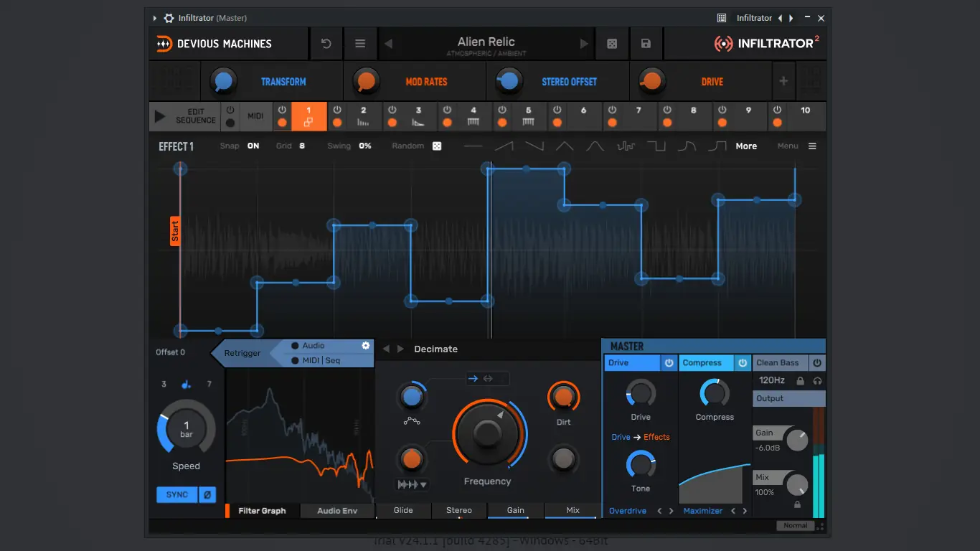Screen dimensions: 980x551
Task: Toggle power for effect slot 6
Action: [x=557, y=110]
